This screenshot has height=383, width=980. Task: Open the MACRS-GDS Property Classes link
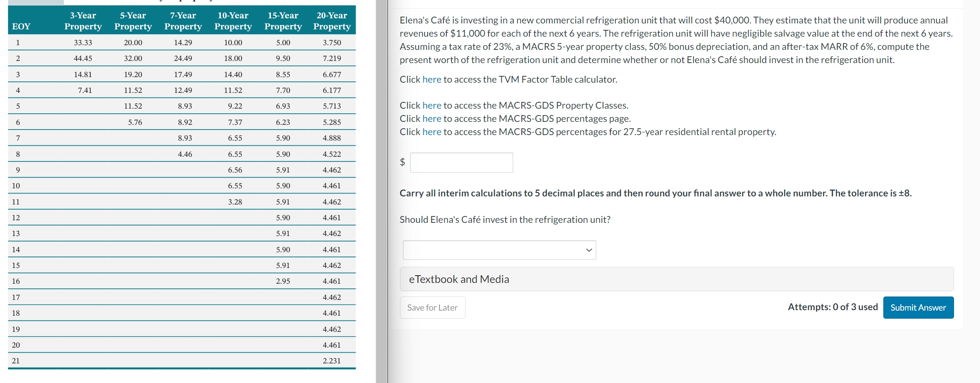coord(431,105)
